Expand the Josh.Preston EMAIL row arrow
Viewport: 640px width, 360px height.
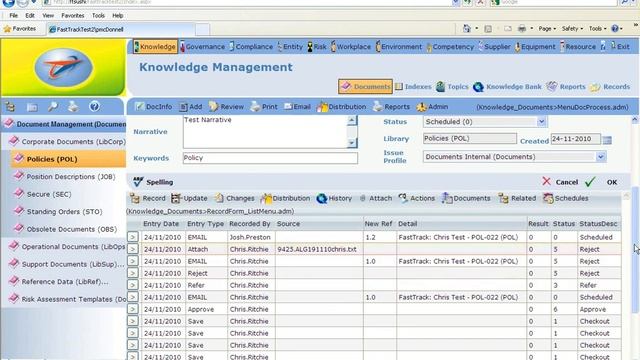tap(133, 237)
